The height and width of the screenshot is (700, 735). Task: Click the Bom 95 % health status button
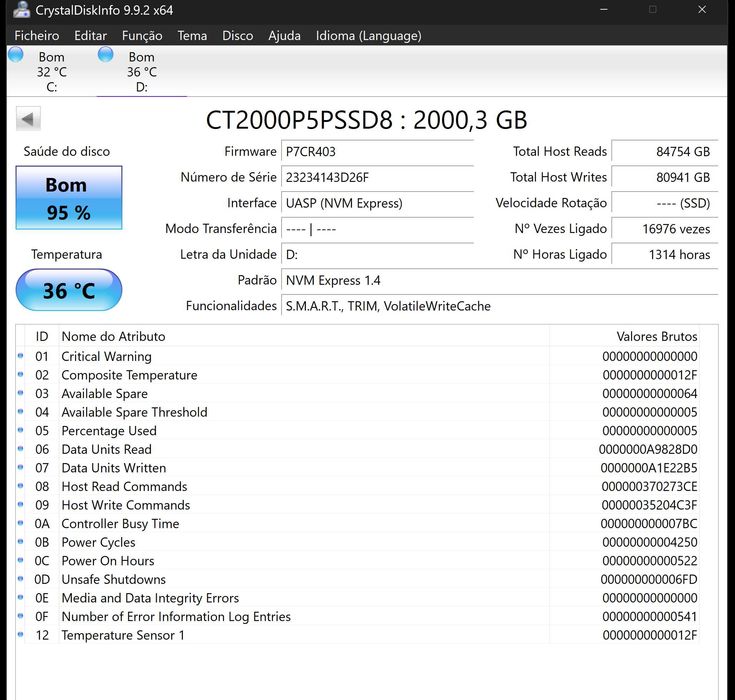69,198
